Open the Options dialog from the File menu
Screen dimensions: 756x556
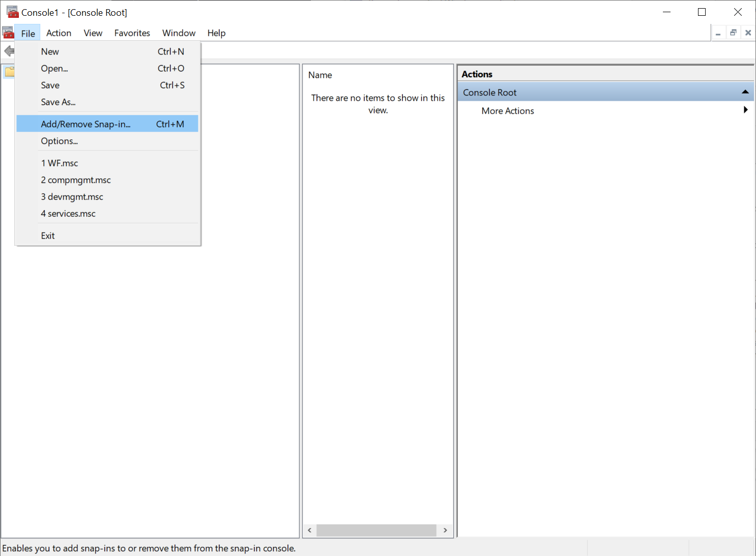[x=59, y=141]
